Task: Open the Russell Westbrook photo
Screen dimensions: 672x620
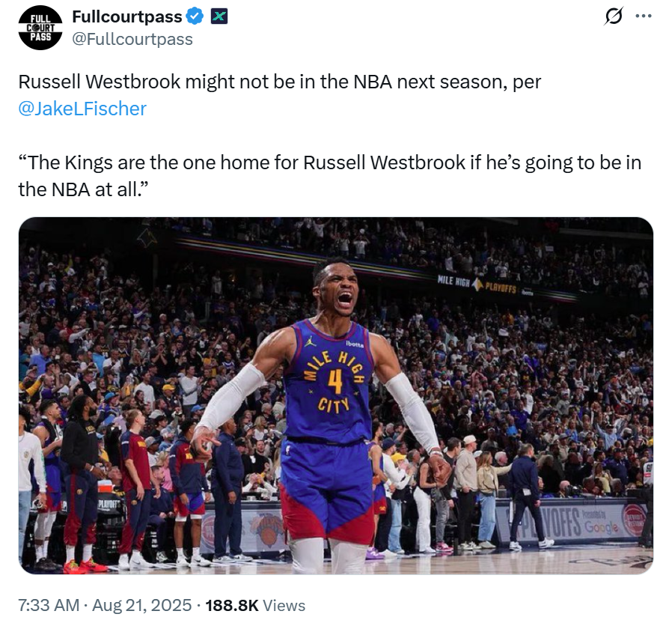Action: pos(335,395)
